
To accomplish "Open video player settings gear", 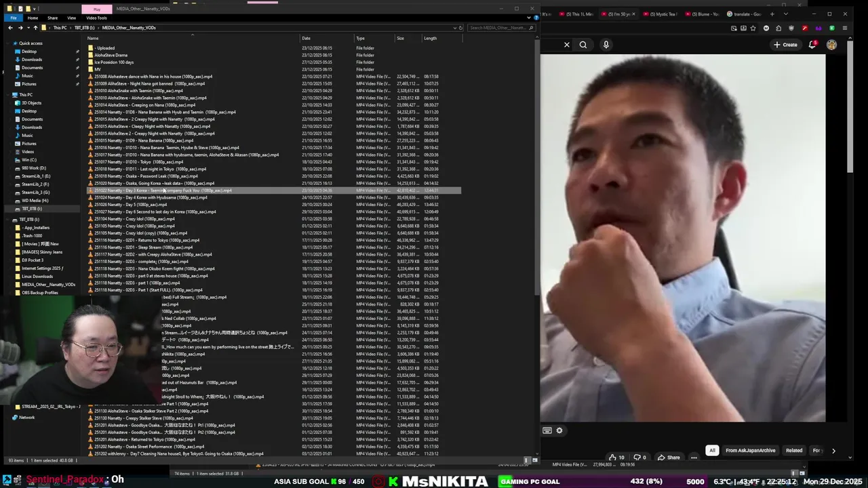I will (559, 430).
